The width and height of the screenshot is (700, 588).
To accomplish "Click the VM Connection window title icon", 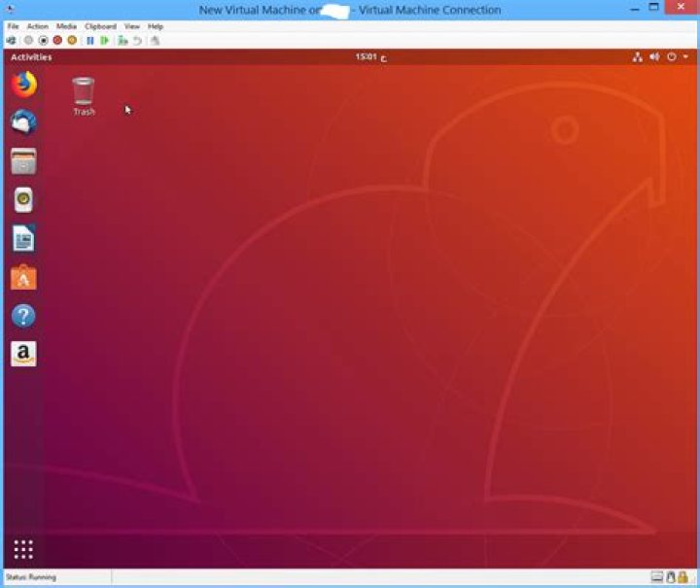I will (11, 9).
